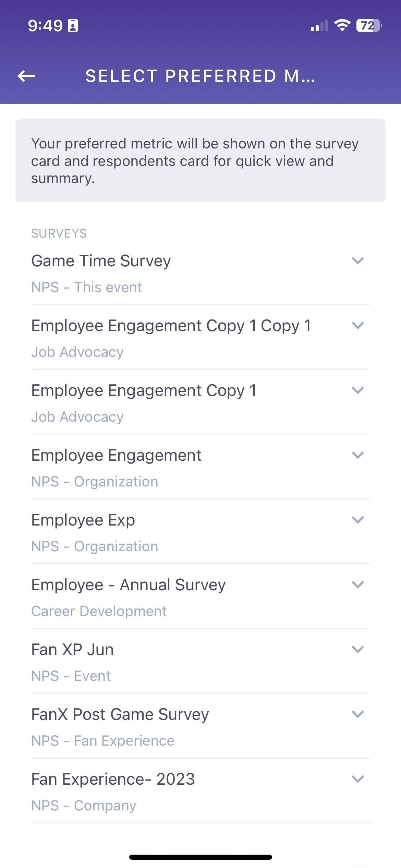
Task: Tap NPS - Fan Experience metric label
Action: tap(103, 741)
